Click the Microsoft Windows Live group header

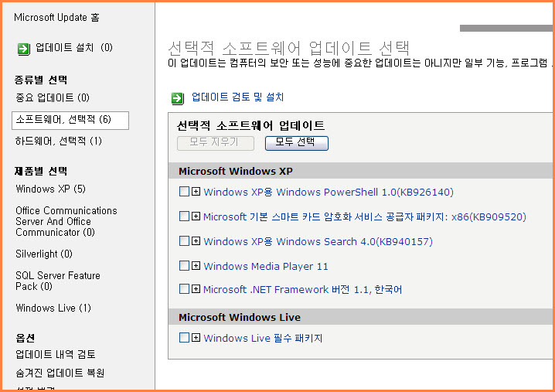point(362,317)
